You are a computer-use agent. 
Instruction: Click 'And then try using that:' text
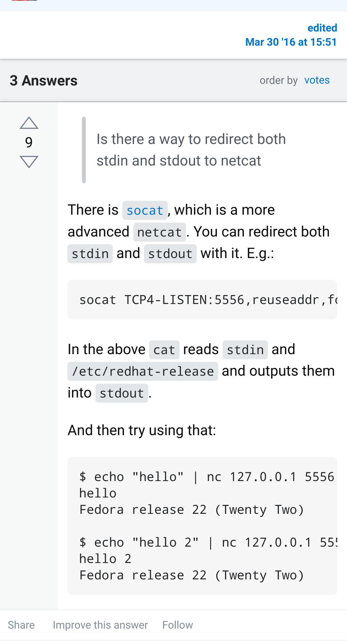coord(142,430)
